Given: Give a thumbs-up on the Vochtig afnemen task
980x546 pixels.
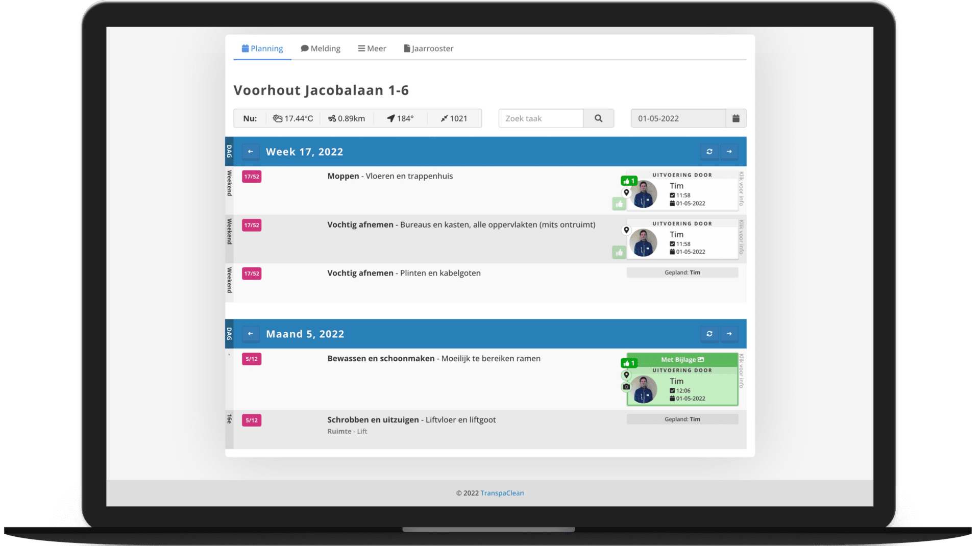Looking at the screenshot, I should click(x=619, y=252).
